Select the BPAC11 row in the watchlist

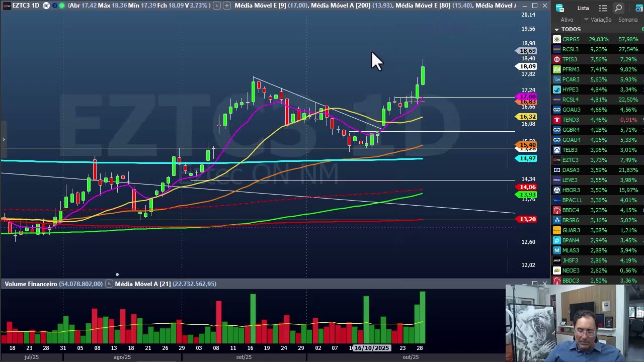pyautogui.click(x=597, y=200)
